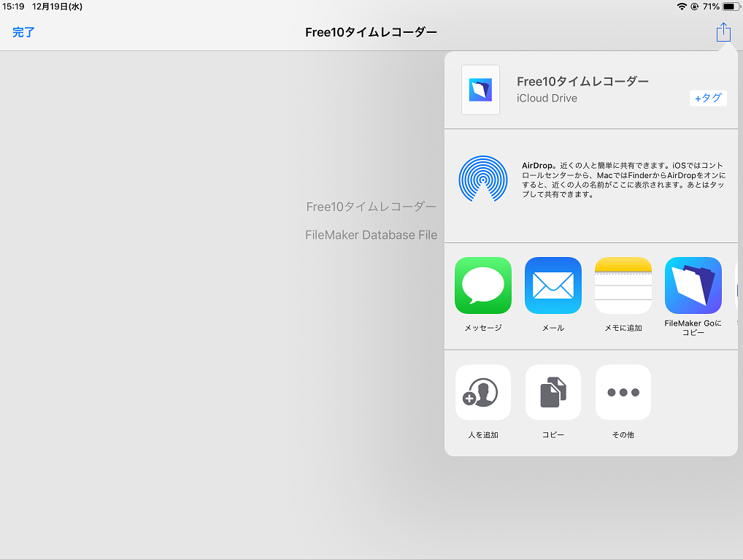Tap the gray Free10タイムレコーダー preview filename
This screenshot has width=743, height=560.
pyautogui.click(x=371, y=207)
